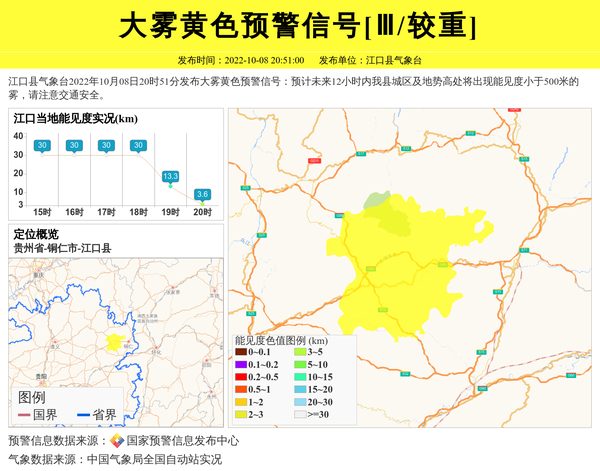The image size is (600, 471).
Task: Click the 30 data label at 18时
Action: (x=138, y=146)
